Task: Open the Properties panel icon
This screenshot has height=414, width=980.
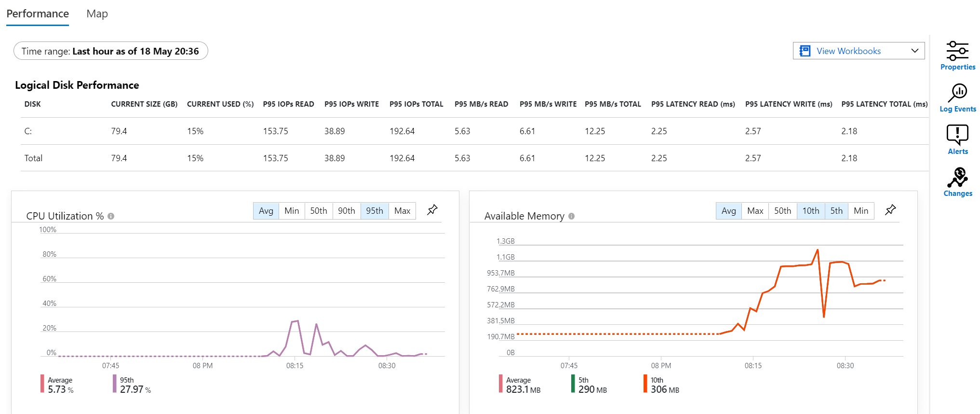Action: tap(957, 51)
